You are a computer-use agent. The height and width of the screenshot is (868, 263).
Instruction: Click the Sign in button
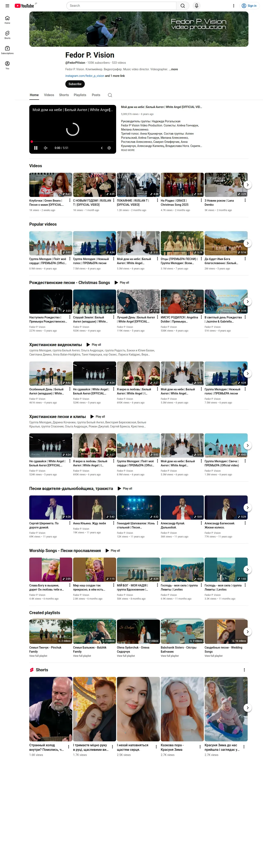(249, 6)
